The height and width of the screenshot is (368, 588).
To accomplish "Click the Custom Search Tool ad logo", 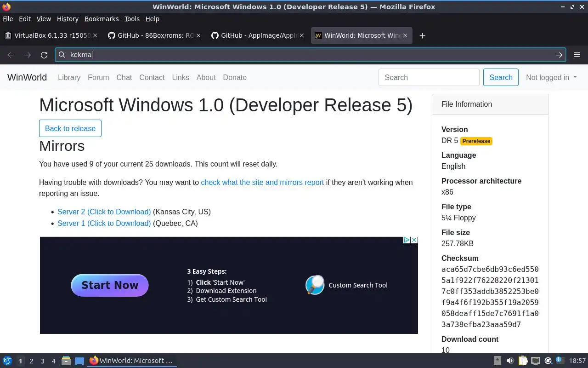I will 315,285.
